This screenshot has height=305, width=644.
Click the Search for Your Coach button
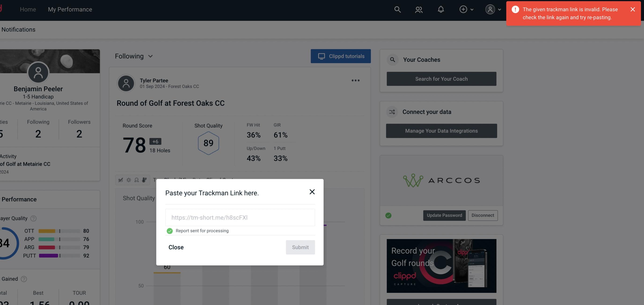pos(442,79)
